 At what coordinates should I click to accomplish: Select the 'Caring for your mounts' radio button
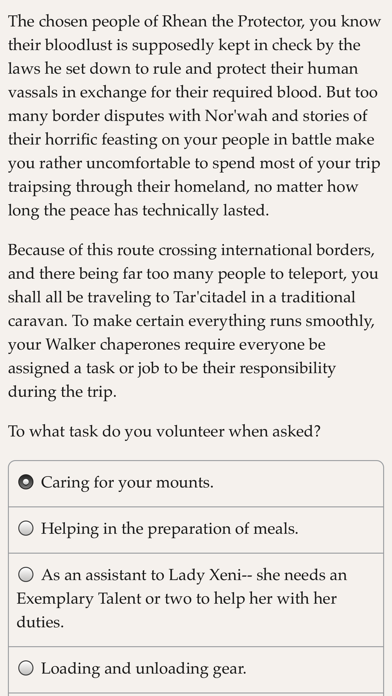click(x=26, y=482)
